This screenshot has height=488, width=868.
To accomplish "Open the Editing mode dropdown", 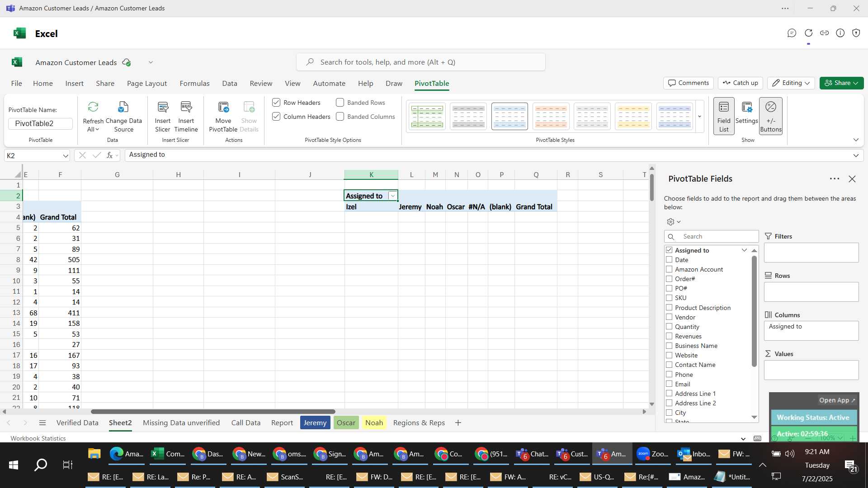I will (791, 83).
